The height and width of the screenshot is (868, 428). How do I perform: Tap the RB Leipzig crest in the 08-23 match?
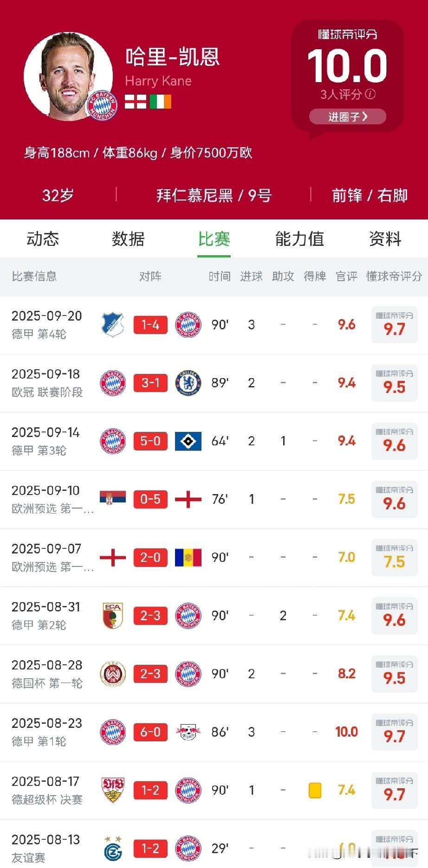click(x=188, y=732)
